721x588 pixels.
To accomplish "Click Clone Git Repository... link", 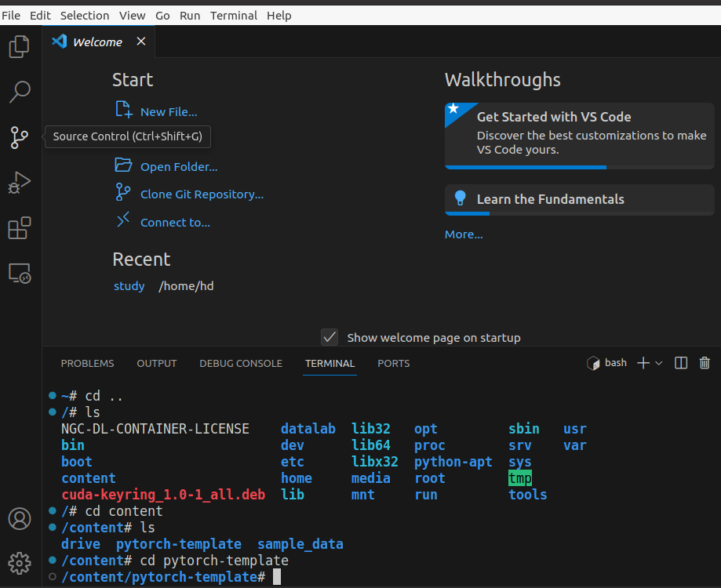I will (202, 194).
